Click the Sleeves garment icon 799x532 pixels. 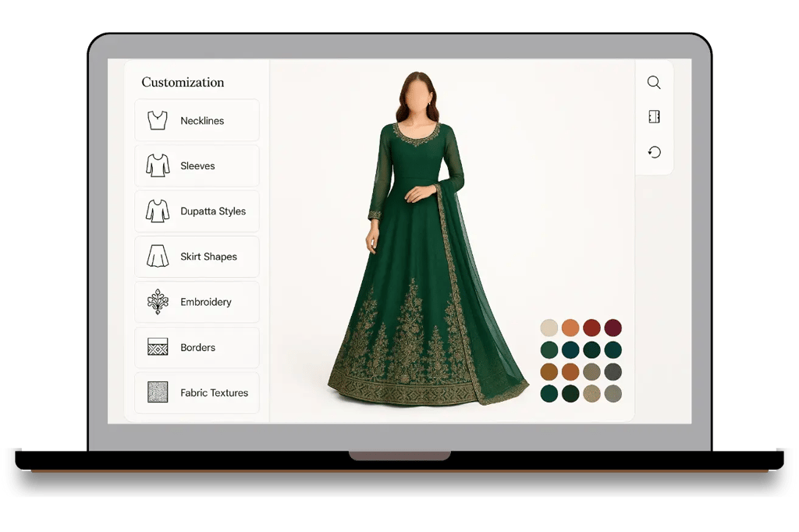(157, 165)
